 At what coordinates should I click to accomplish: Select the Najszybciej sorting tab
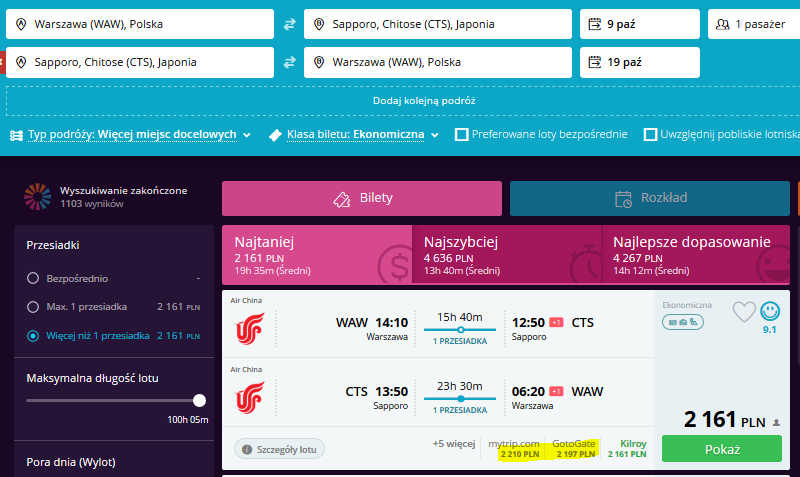coord(507,255)
